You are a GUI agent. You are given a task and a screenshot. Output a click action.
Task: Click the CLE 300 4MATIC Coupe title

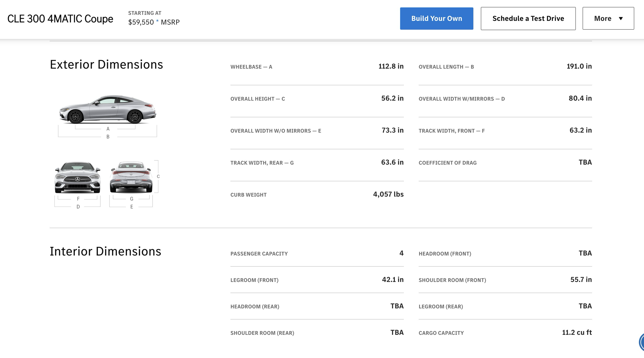tap(60, 19)
